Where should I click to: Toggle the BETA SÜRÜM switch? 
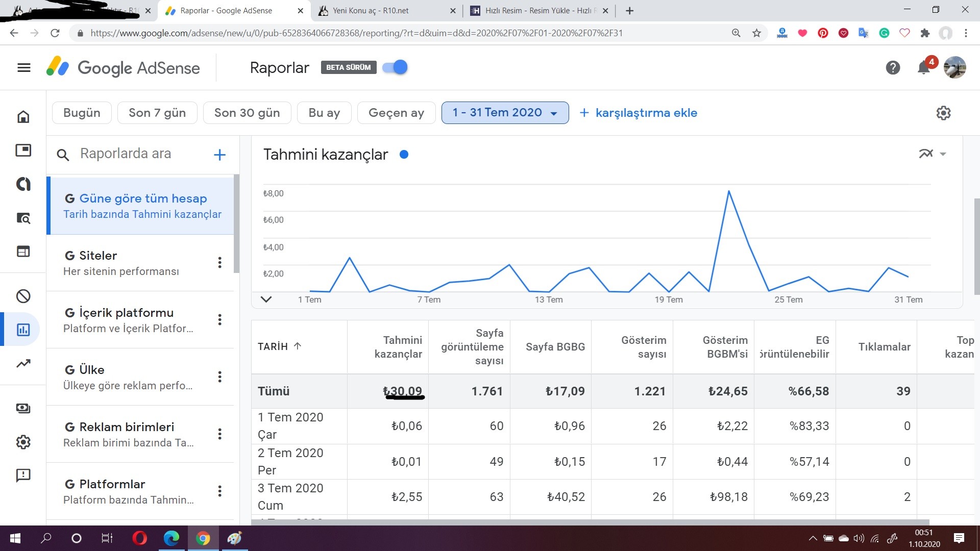pos(395,67)
